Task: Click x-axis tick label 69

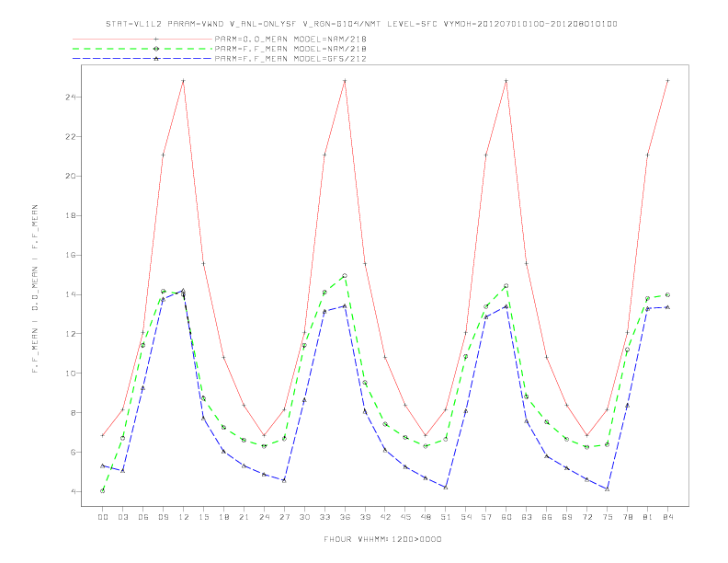Action: pos(567,517)
